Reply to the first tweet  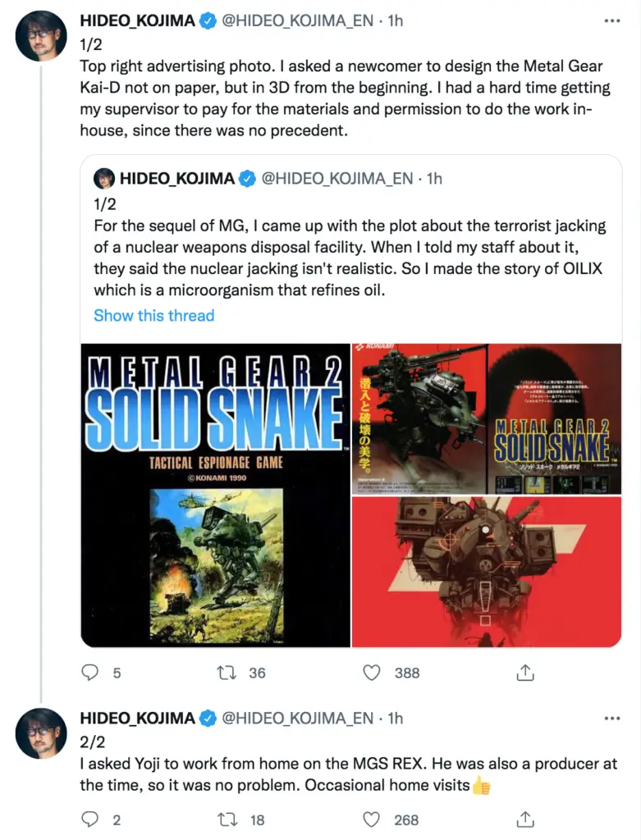point(91,673)
